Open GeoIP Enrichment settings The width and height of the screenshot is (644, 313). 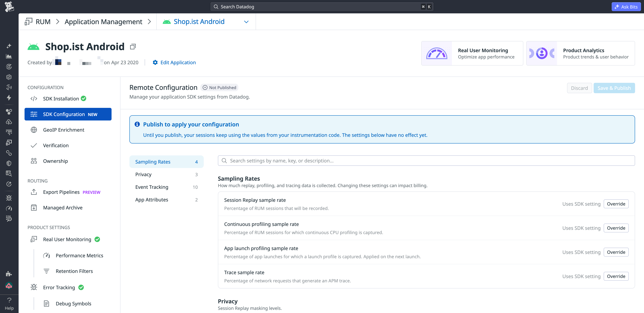tap(68, 130)
